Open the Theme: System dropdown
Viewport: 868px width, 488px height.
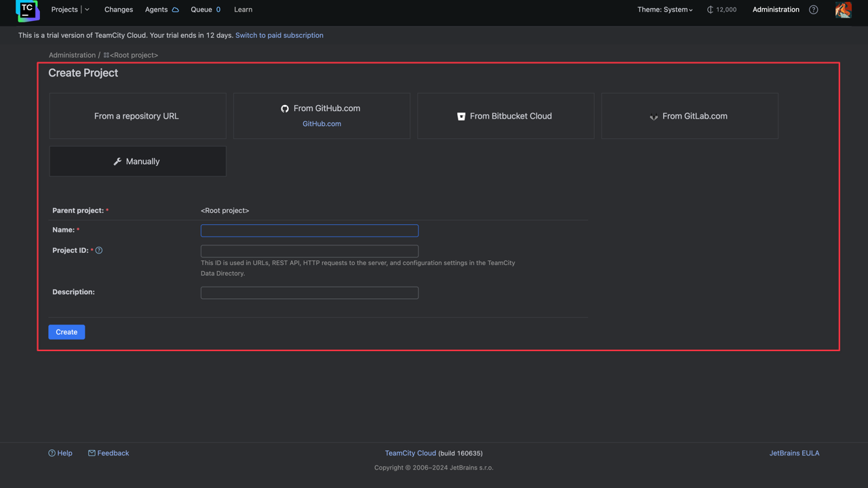[665, 9]
